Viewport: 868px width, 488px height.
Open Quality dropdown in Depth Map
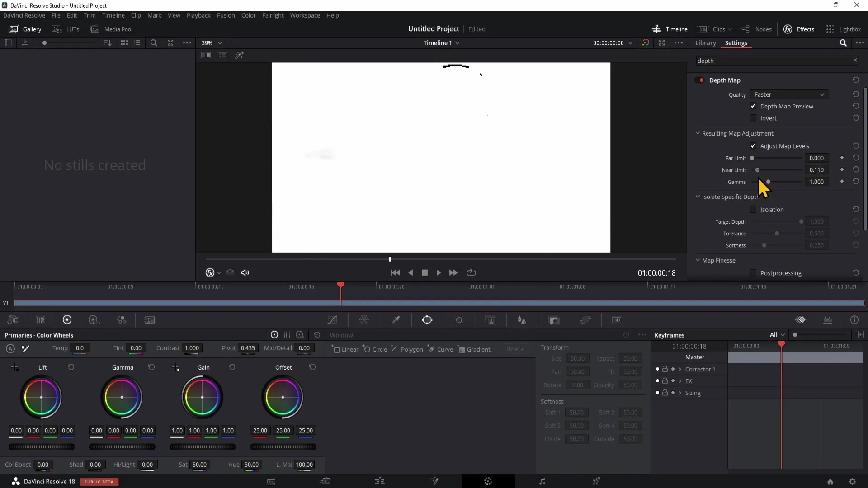pos(789,94)
